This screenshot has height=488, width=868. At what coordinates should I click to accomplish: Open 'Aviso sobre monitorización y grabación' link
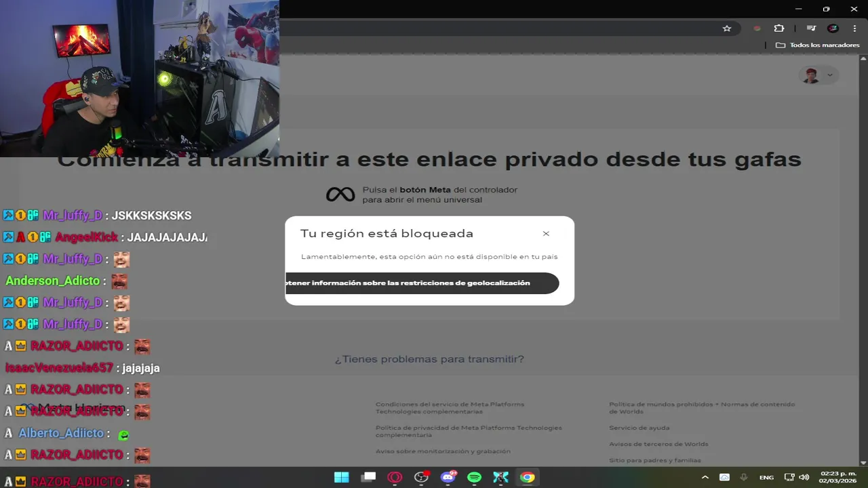443,451
